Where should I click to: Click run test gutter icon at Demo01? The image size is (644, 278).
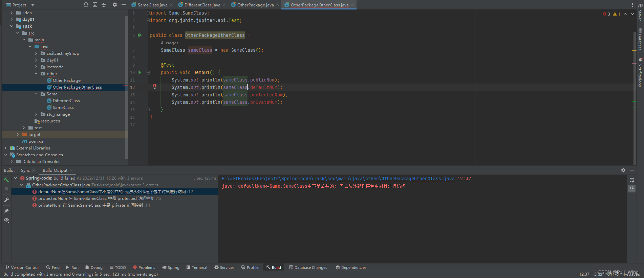(139, 72)
